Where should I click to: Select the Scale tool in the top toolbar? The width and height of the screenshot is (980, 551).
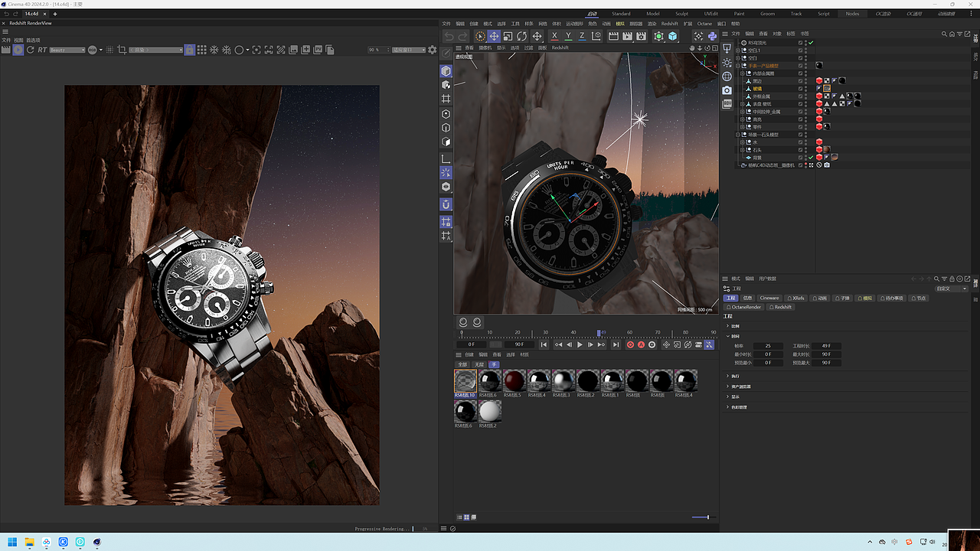coord(508,36)
